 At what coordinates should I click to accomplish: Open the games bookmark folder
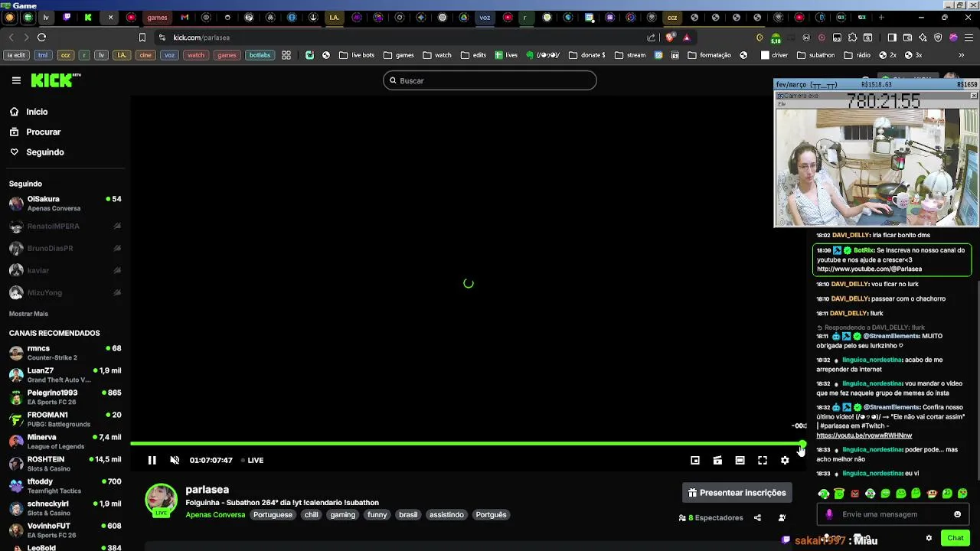pos(399,55)
